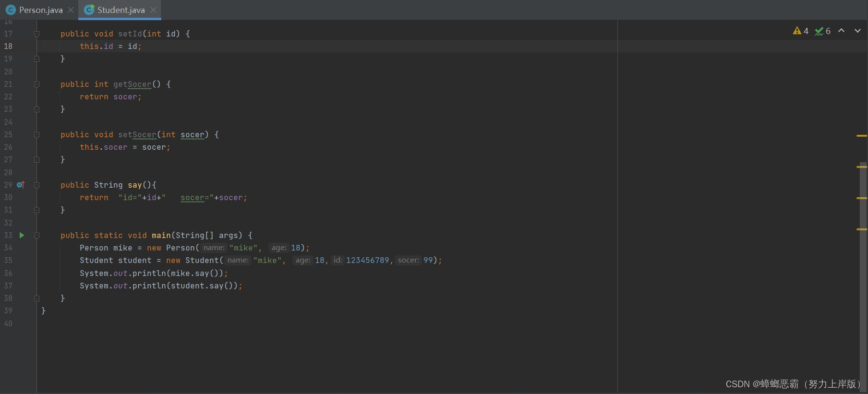Click 'Person mike' declaration
Viewport: 868px width, 394px height.
click(x=106, y=248)
